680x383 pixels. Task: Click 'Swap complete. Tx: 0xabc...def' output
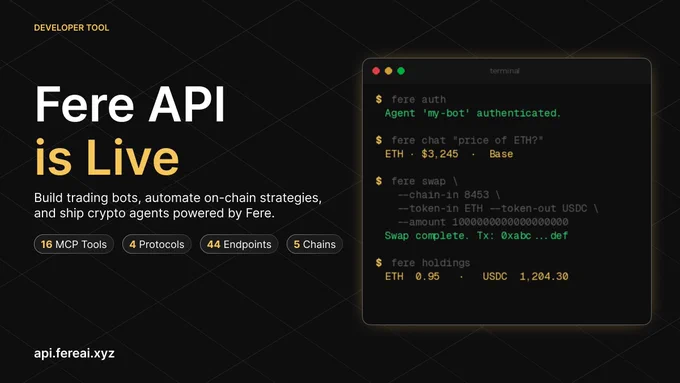(476, 236)
